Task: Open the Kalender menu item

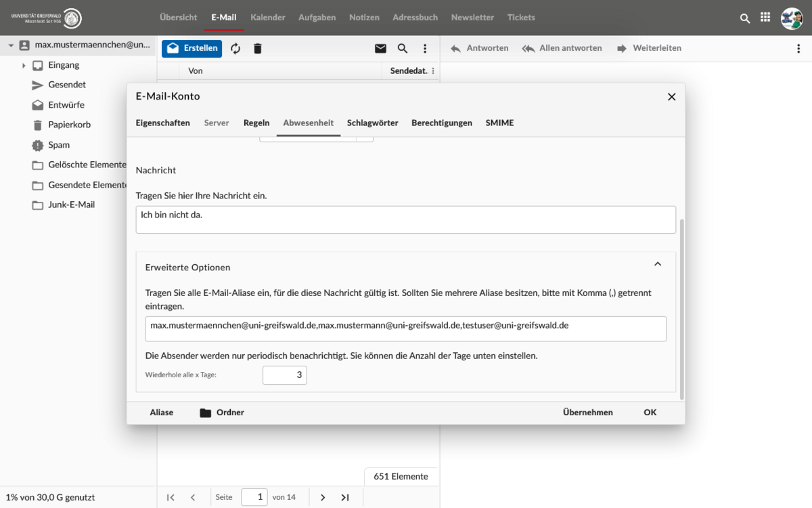Action: [267, 18]
